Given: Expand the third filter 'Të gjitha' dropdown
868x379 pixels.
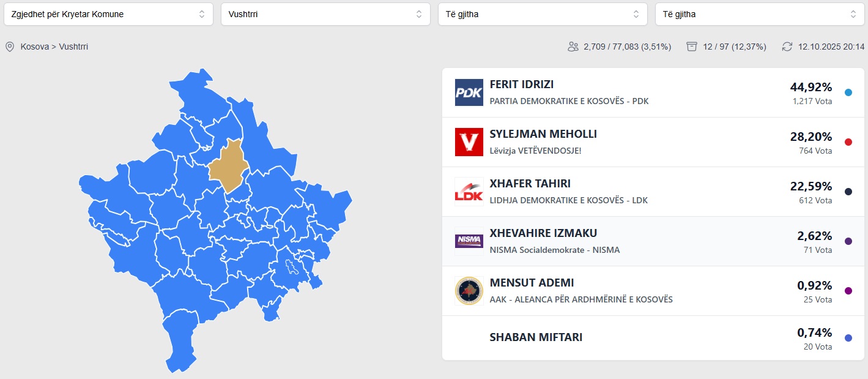Looking at the screenshot, I should [543, 14].
